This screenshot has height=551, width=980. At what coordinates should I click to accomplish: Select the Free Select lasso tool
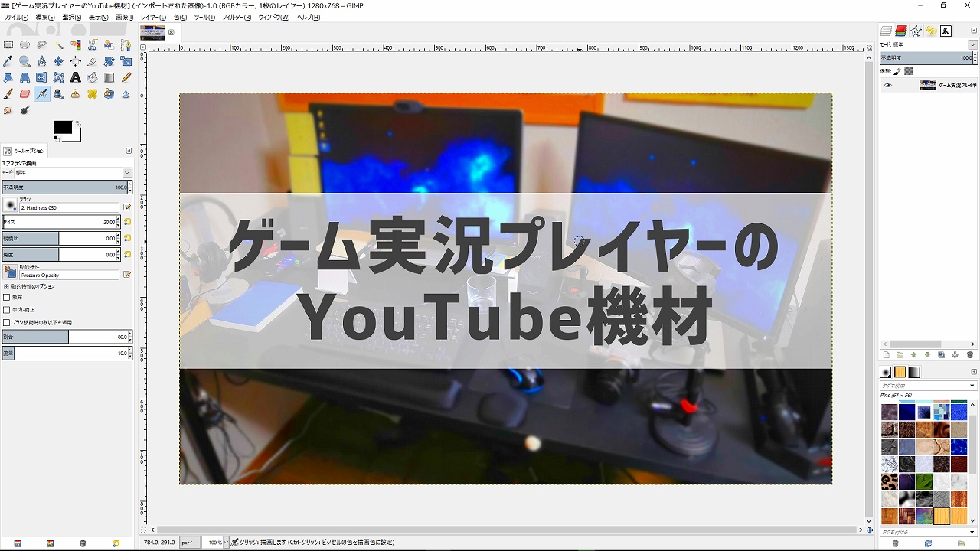coord(41,44)
